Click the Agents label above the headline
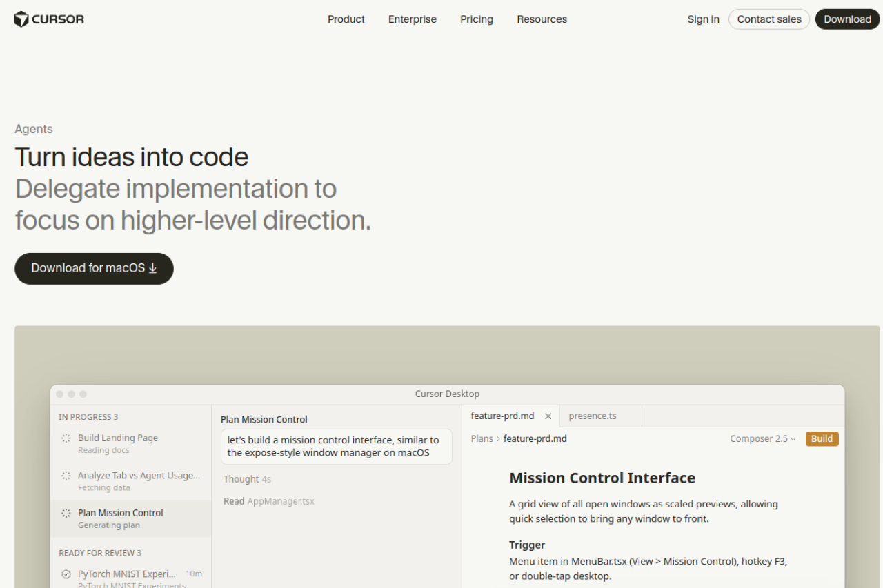 tap(34, 129)
